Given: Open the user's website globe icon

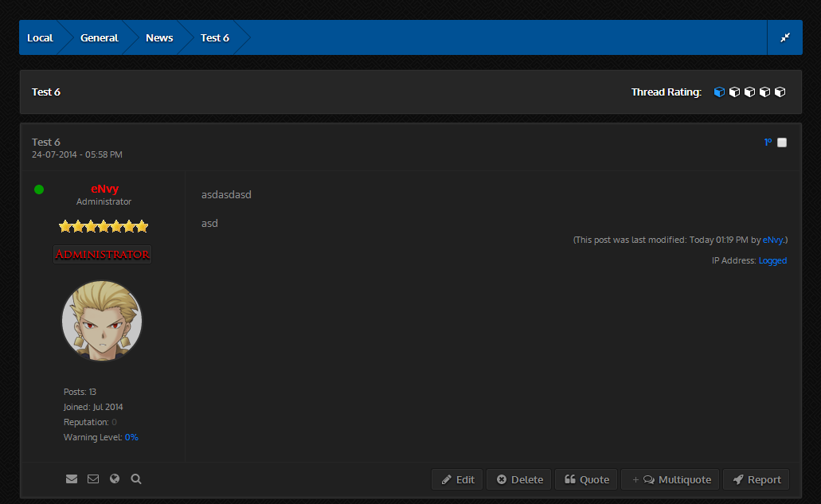Looking at the screenshot, I should [x=115, y=479].
